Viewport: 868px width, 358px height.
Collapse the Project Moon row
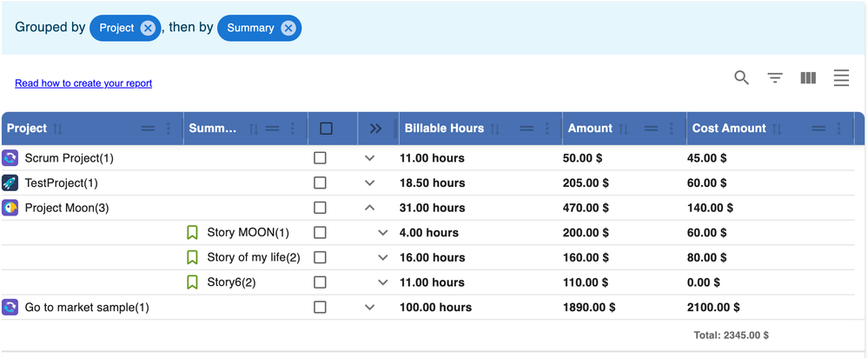point(370,208)
